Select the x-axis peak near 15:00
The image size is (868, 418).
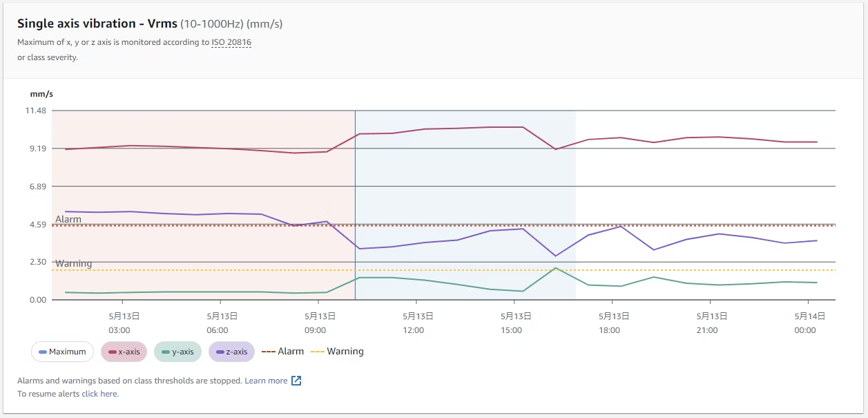click(x=522, y=127)
